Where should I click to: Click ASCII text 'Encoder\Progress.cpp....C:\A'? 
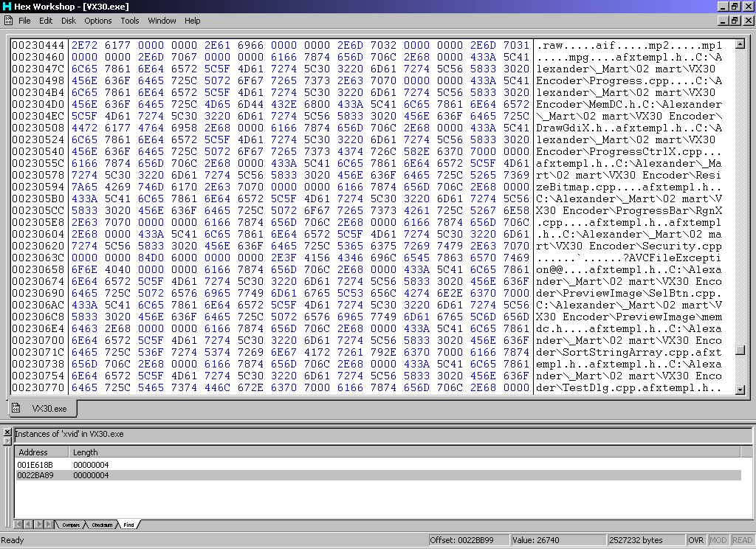(629, 80)
